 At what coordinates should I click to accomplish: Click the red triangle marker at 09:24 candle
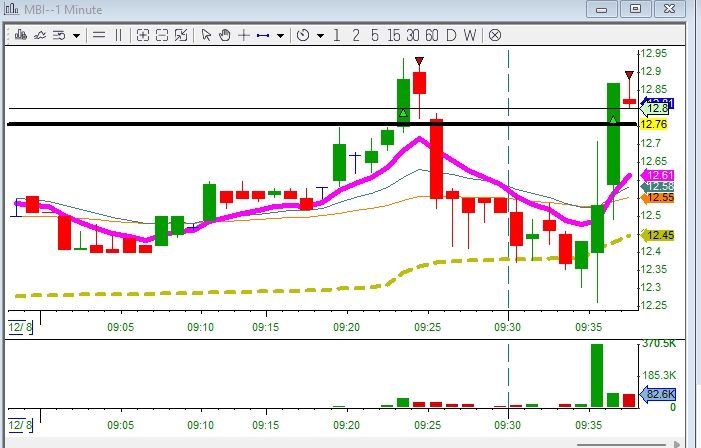point(419,61)
